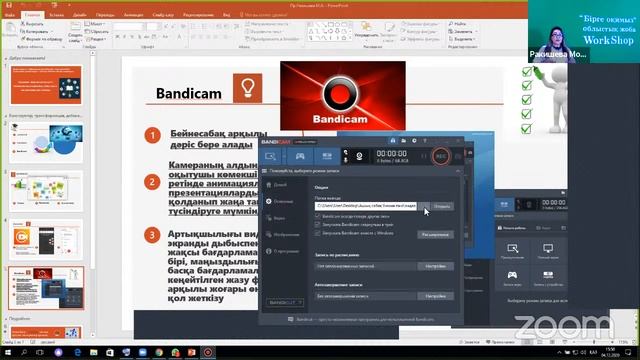Click Settings button for auto-complete recording

(x=435, y=296)
